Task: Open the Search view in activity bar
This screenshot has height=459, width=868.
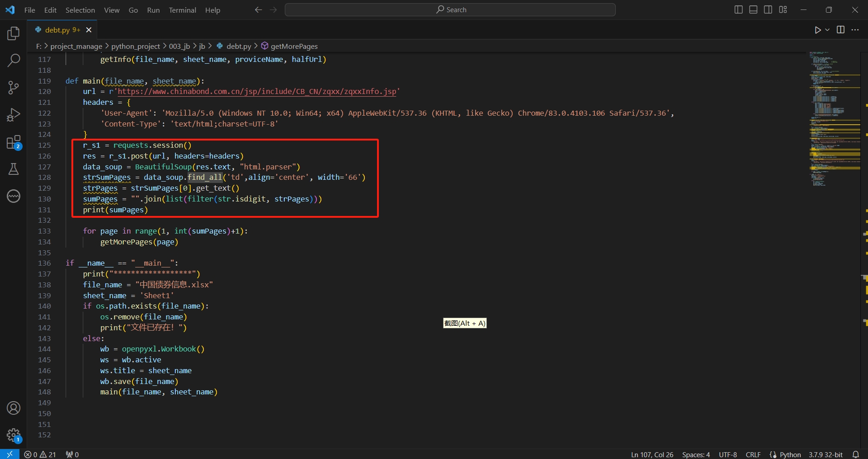Action: point(14,60)
